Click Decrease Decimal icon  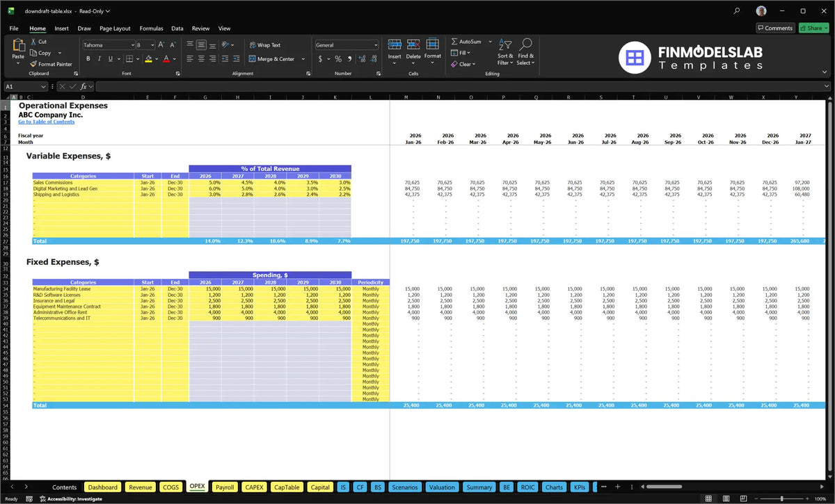point(373,59)
